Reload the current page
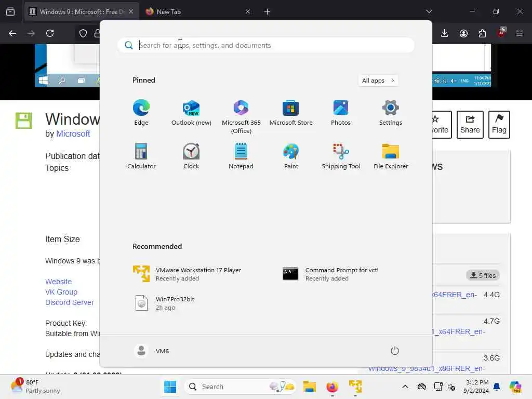 pyautogui.click(x=50, y=33)
